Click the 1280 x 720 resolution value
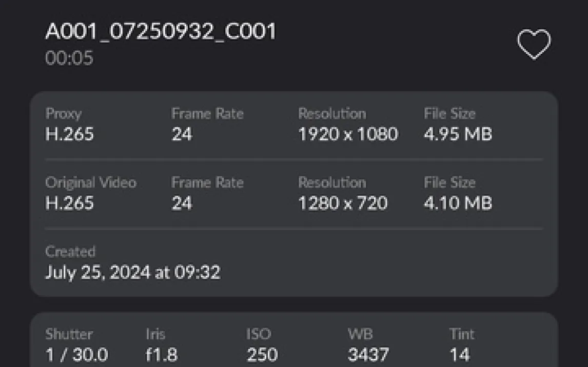The image size is (588, 367). point(343,203)
